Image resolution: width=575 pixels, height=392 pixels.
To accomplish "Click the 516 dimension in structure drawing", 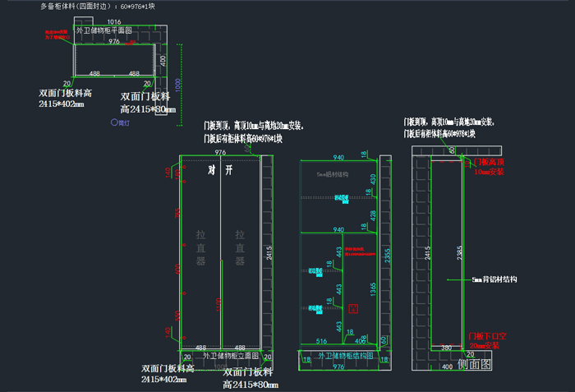I will click(321, 339).
